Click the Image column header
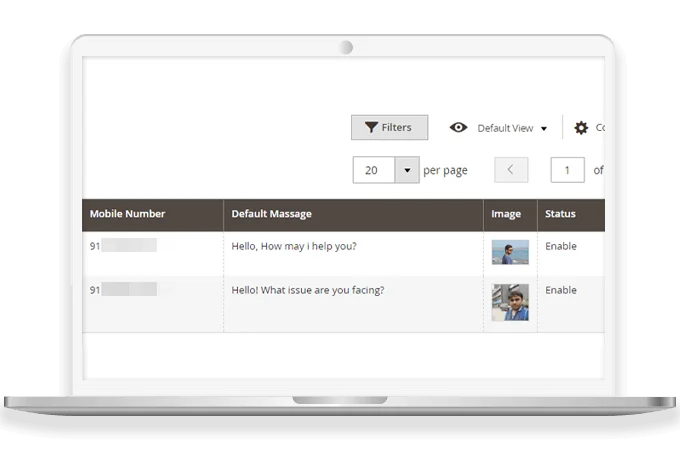 point(506,214)
